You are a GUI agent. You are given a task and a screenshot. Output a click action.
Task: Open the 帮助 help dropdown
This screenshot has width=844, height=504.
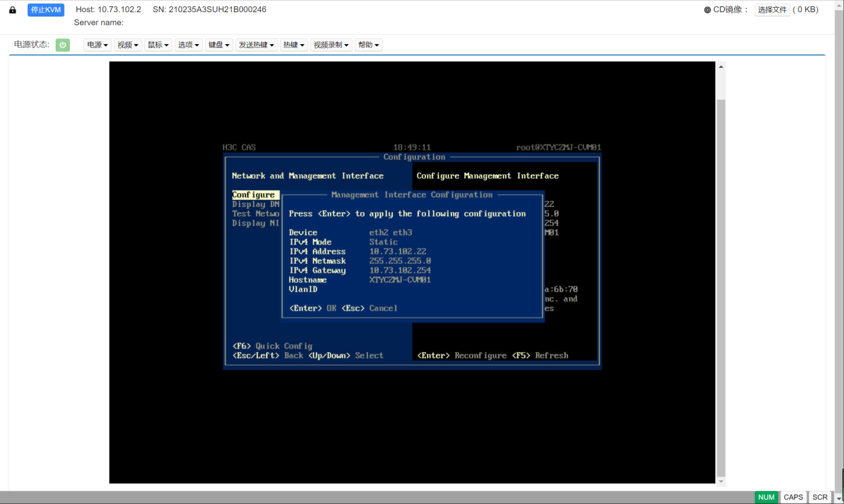(368, 45)
